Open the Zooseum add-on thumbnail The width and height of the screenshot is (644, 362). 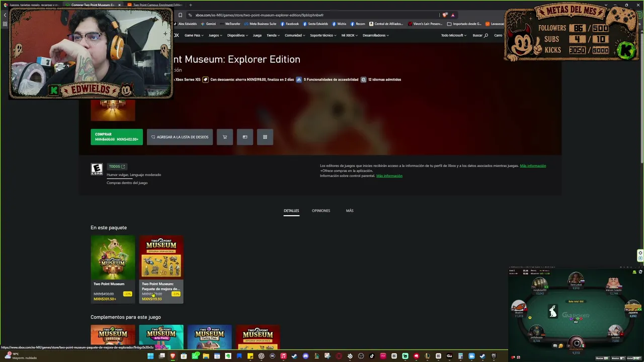tap(113, 337)
